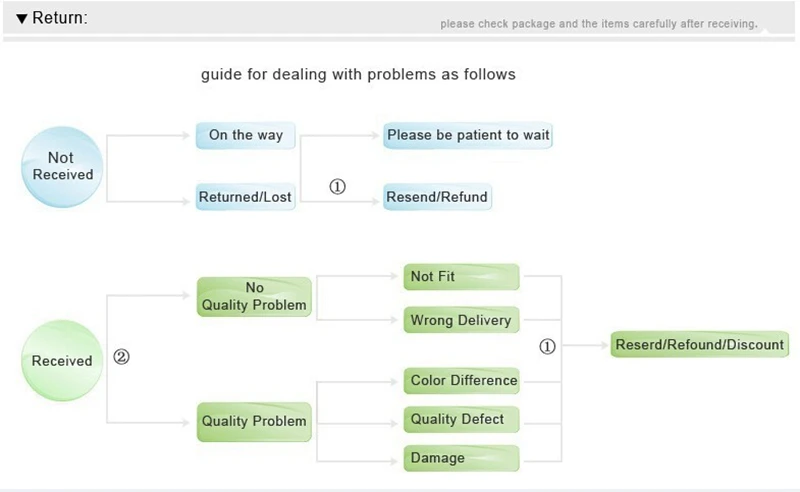Click circled number 1 near Resend/Refund
The height and width of the screenshot is (492, 800).
click(x=337, y=187)
